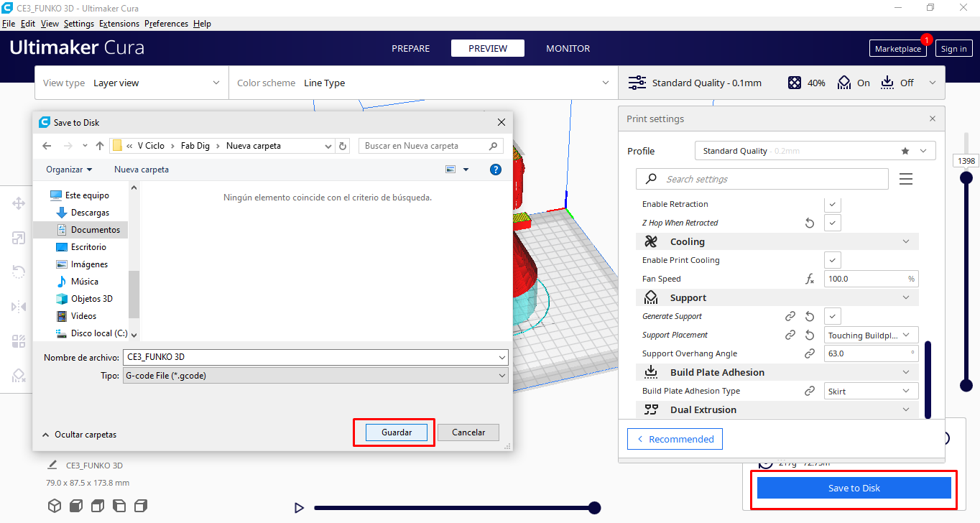980x523 pixels.
Task: Open the Preferences menu
Action: pos(166,24)
